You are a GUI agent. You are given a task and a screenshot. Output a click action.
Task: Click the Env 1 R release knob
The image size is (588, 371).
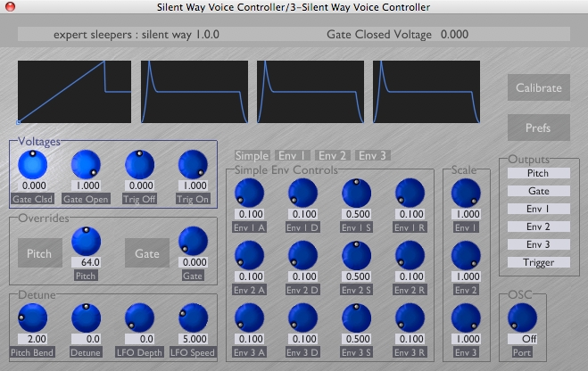tap(410, 193)
